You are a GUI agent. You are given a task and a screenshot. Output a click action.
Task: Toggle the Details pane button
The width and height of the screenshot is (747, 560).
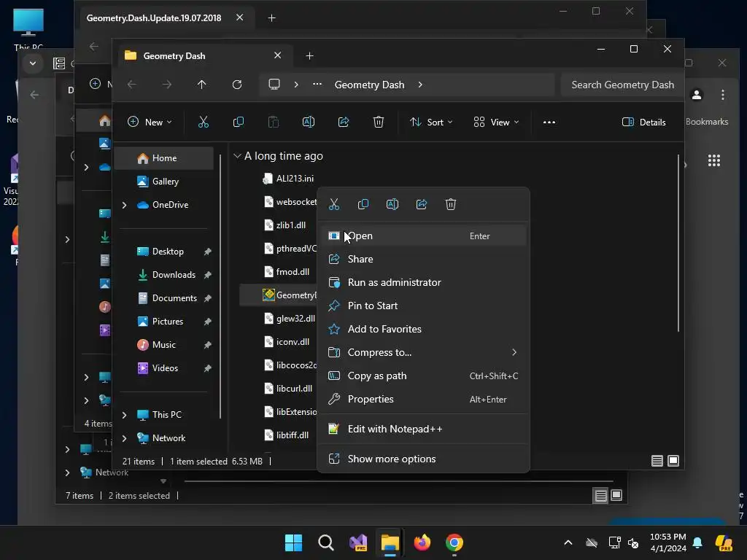click(x=643, y=122)
